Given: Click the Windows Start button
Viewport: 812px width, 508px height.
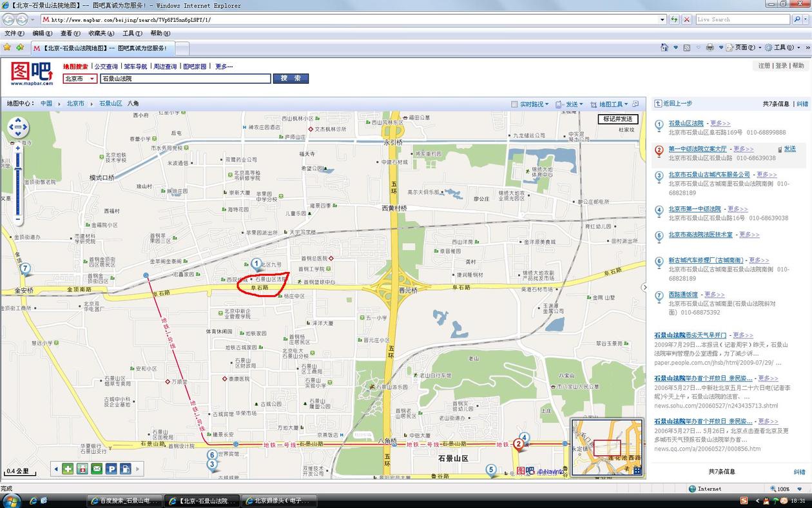Looking at the screenshot, I should (12, 500).
